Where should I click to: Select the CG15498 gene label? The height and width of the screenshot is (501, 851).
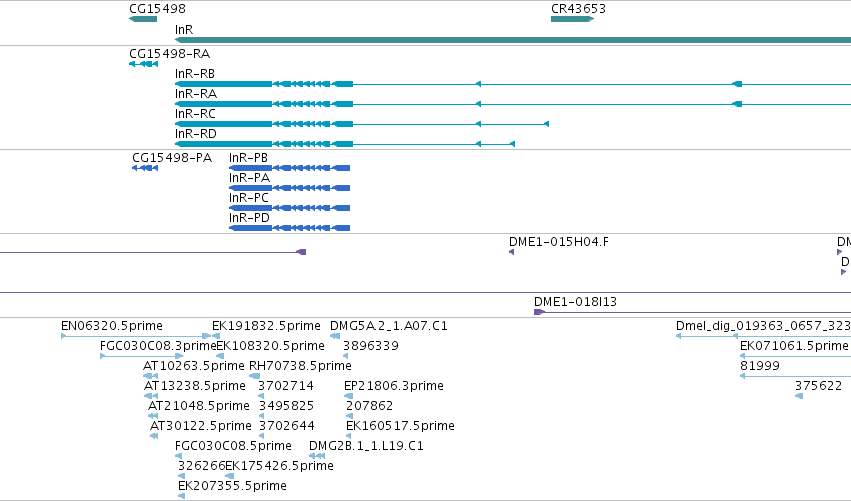157,9
